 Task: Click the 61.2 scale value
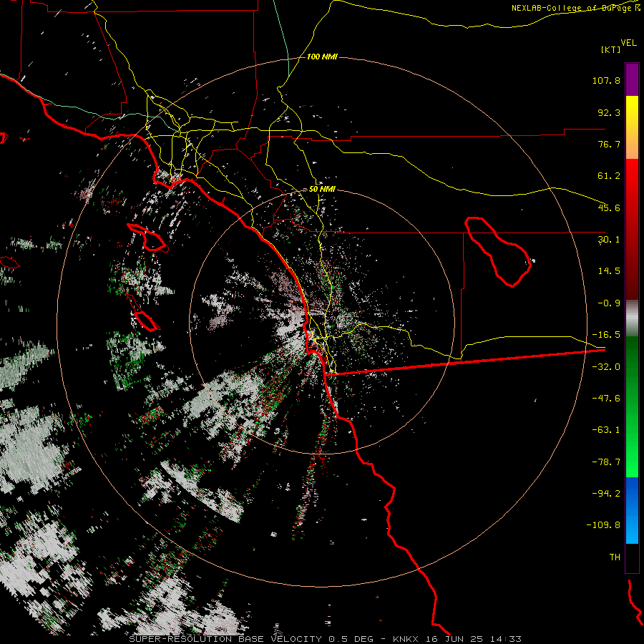[x=609, y=176]
